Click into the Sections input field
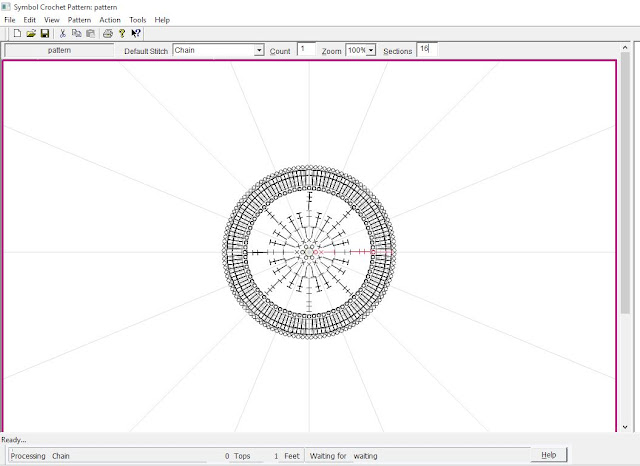640x466 pixels. point(427,49)
